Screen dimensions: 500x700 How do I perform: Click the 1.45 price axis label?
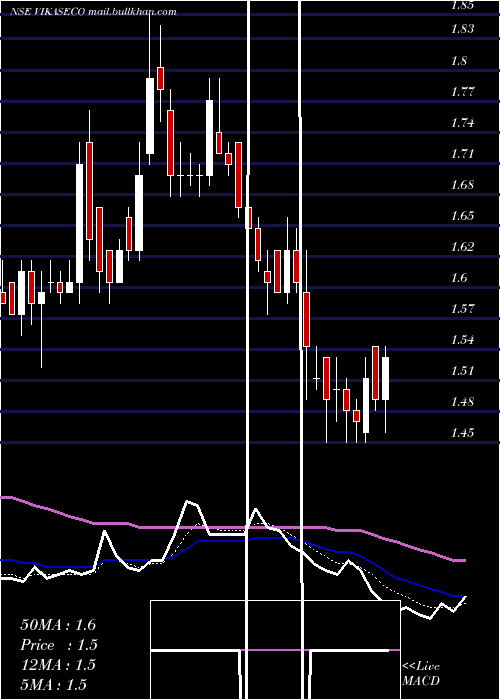(462, 433)
